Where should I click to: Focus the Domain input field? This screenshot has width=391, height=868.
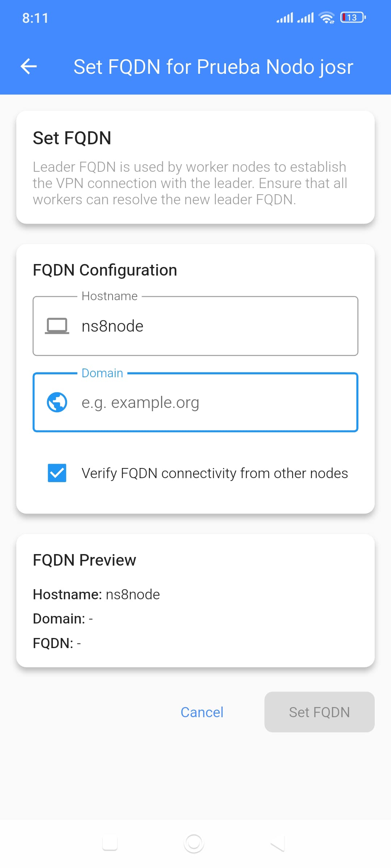pos(195,402)
